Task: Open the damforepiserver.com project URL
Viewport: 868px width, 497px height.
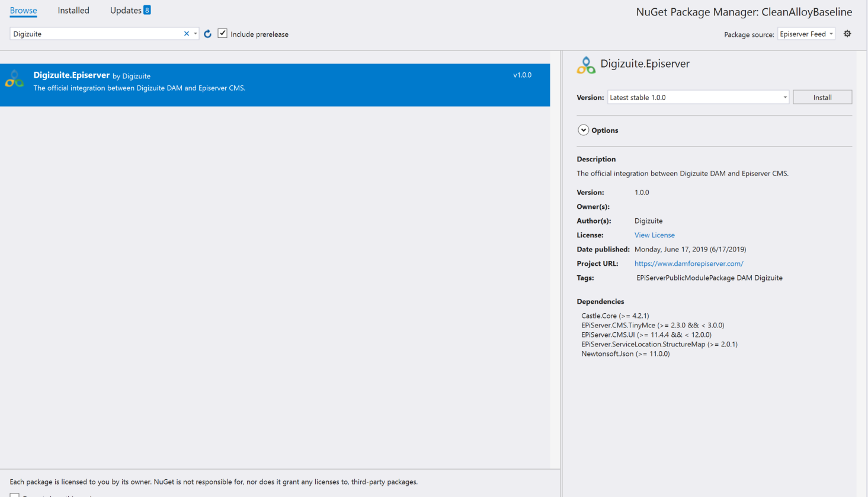Action: point(688,263)
